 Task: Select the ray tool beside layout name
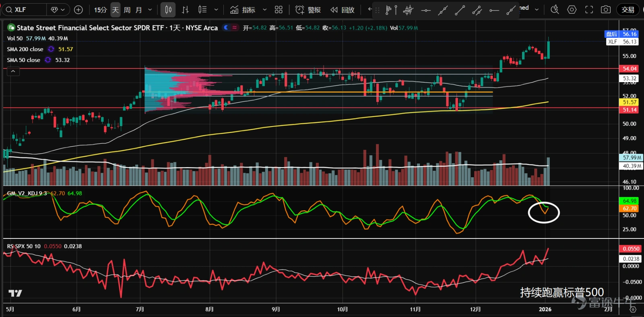[x=511, y=10]
